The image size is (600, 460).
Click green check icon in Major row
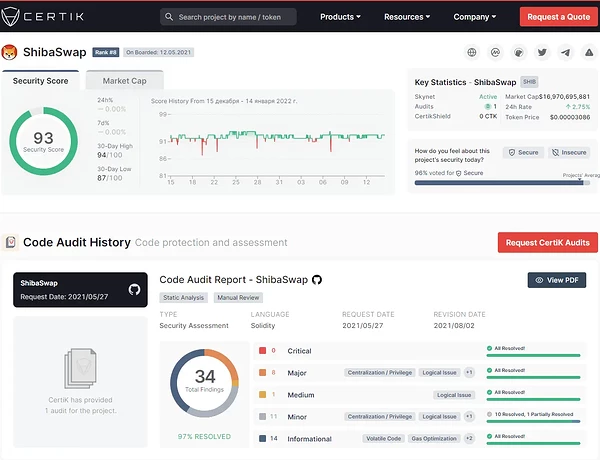489,370
